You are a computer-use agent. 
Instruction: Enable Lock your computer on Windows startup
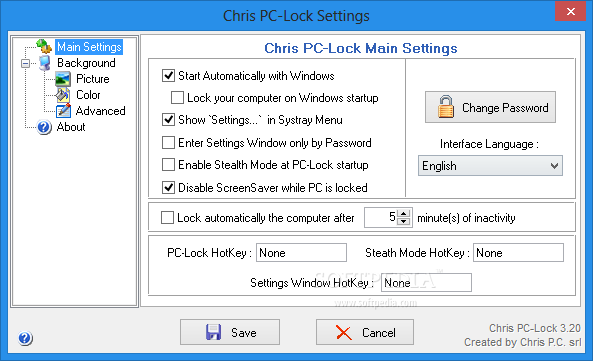coord(177,98)
